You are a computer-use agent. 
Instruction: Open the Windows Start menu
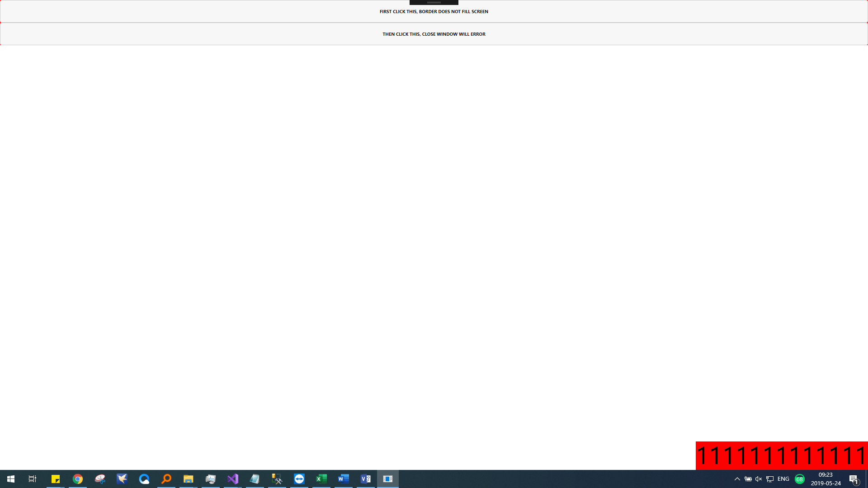(x=11, y=479)
